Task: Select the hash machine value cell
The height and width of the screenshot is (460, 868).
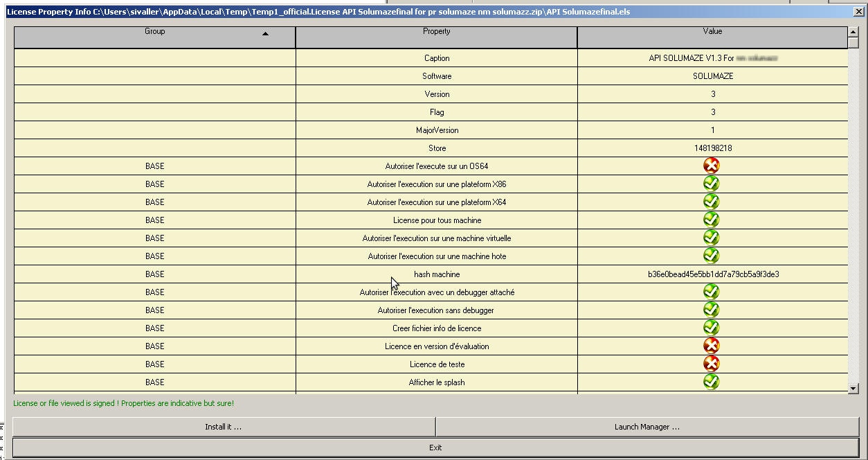Action: pyautogui.click(x=713, y=274)
